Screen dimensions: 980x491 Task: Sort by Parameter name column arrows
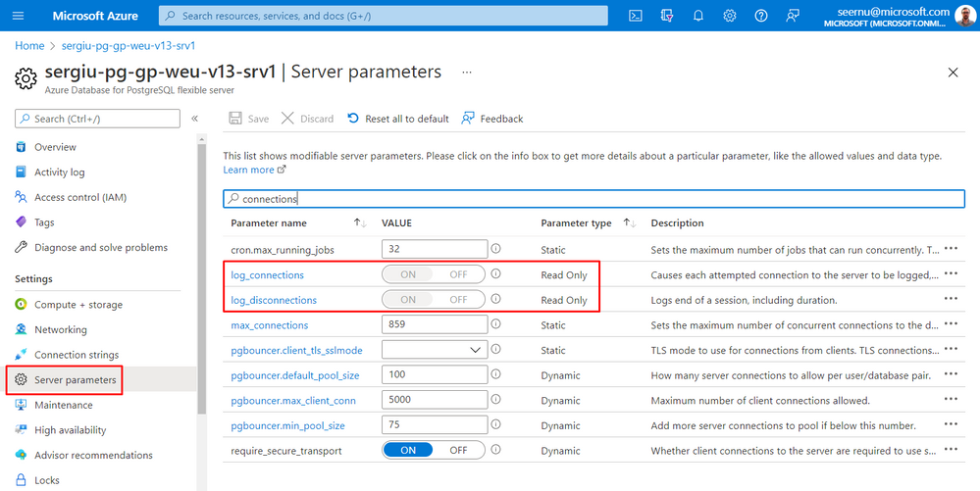coord(359,223)
